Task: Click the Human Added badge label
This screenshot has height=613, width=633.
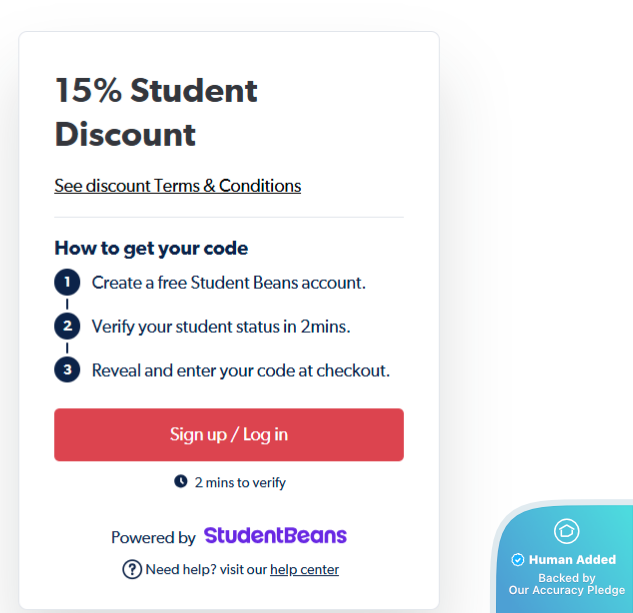Action: [x=572, y=560]
